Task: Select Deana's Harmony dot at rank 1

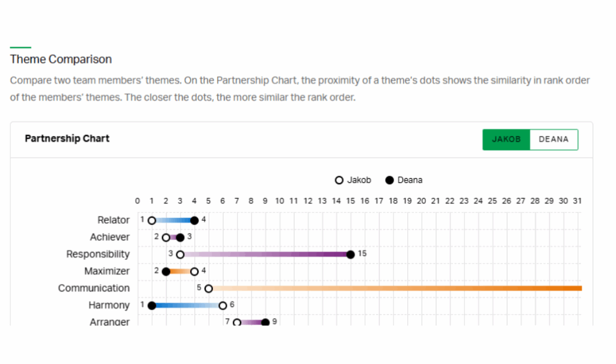Action: pos(152,306)
